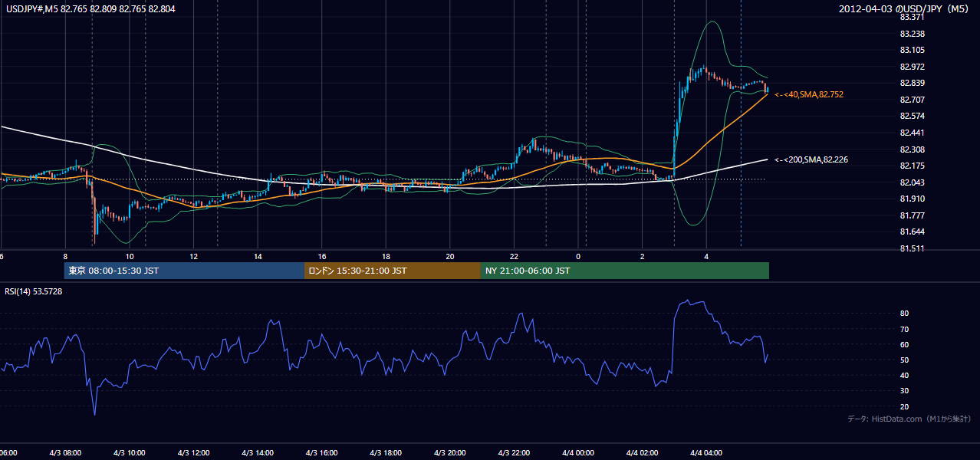Click price axis label 81.777

912,215
